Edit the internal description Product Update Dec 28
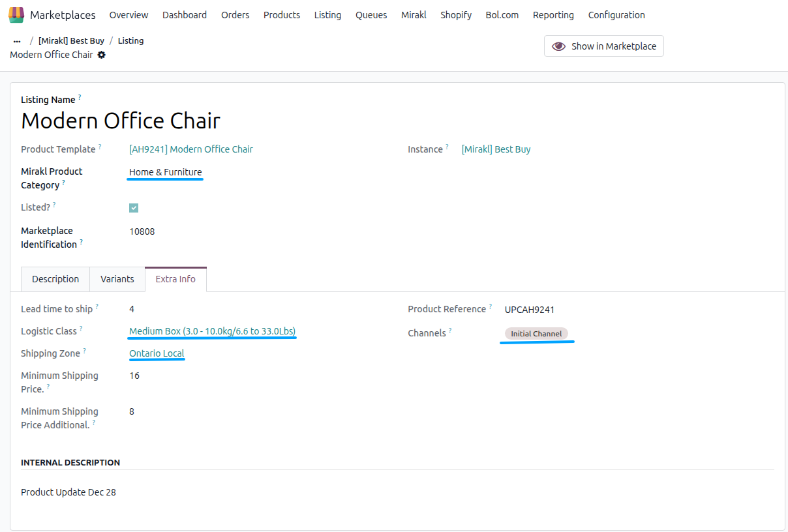Image resolution: width=788 pixels, height=532 pixels. click(x=68, y=492)
